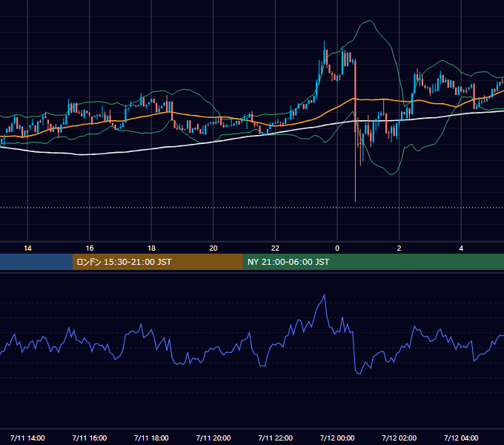The height and width of the screenshot is (445, 504).
Task: Click the 7/11 14:00 time label
Action: (27, 438)
